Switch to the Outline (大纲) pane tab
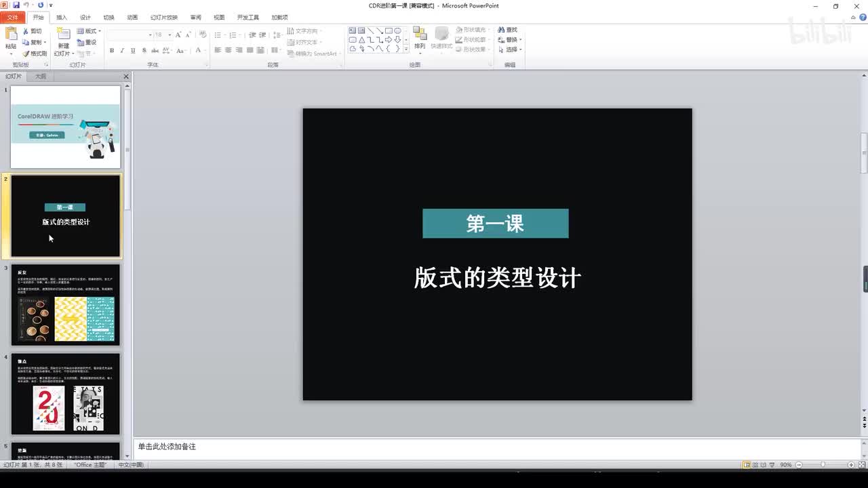This screenshot has height=488, width=868. [41, 77]
